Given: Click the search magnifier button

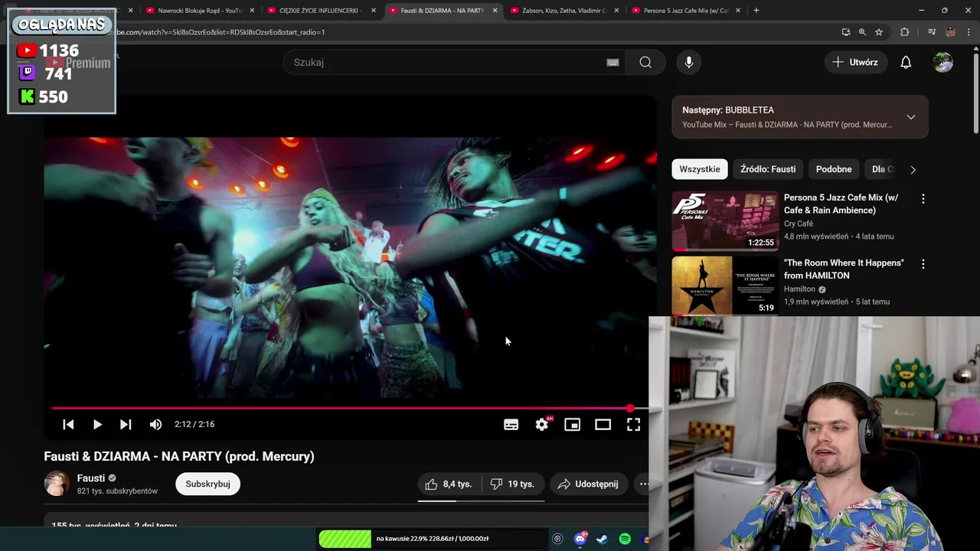Looking at the screenshot, I should click(x=645, y=62).
